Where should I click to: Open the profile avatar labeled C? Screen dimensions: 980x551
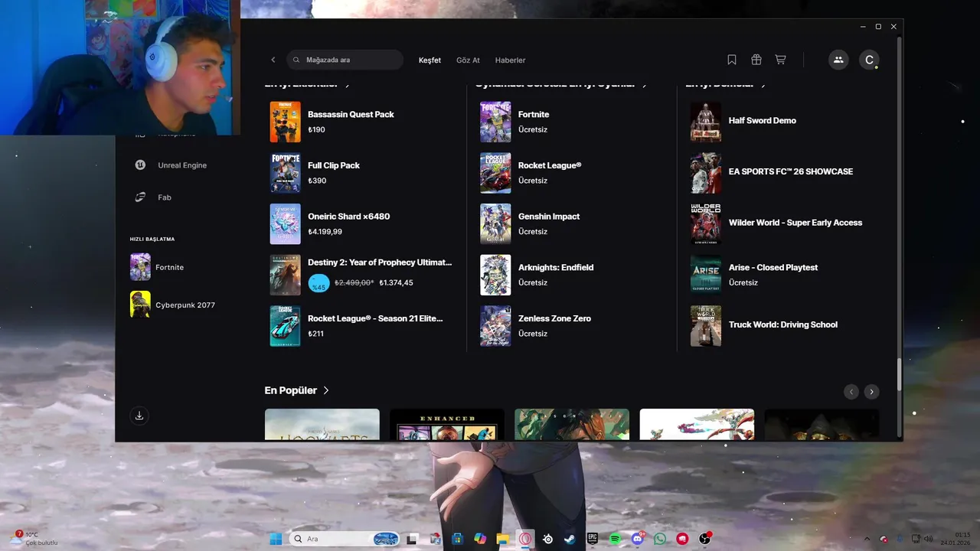(869, 60)
